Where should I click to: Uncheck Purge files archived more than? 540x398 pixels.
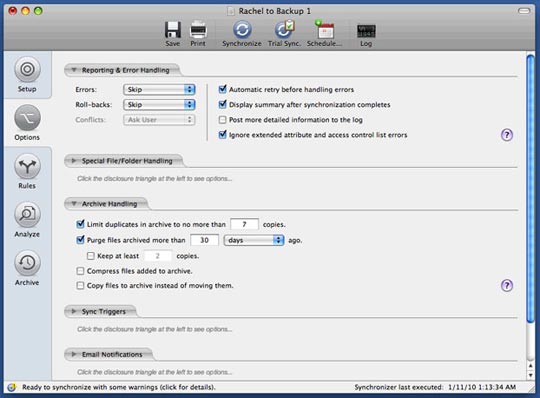80,240
